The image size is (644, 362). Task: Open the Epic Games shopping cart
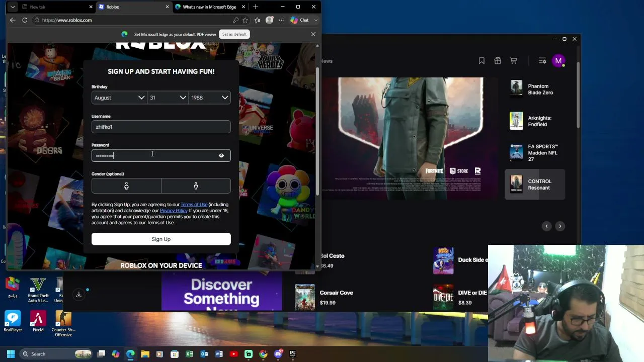[514, 61]
